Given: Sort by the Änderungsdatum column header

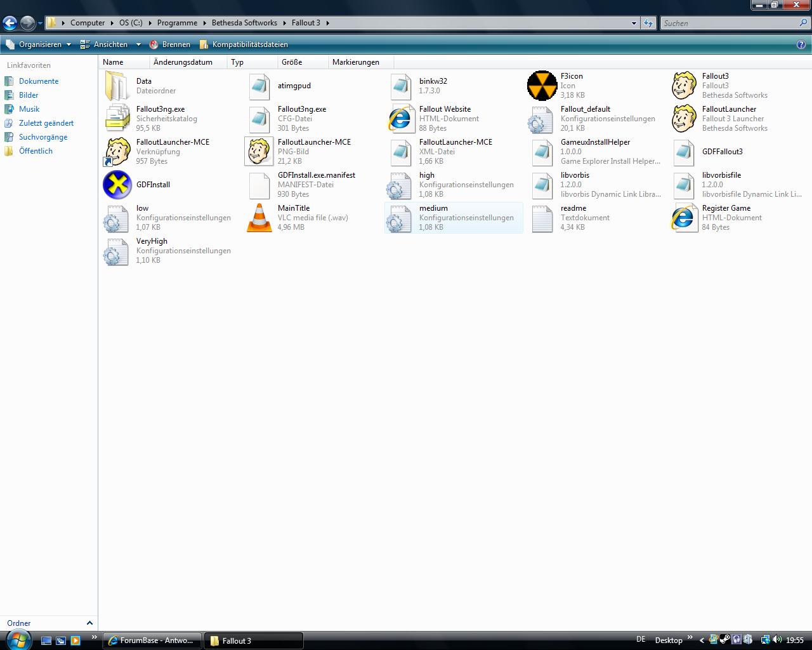Looking at the screenshot, I should tap(189, 62).
